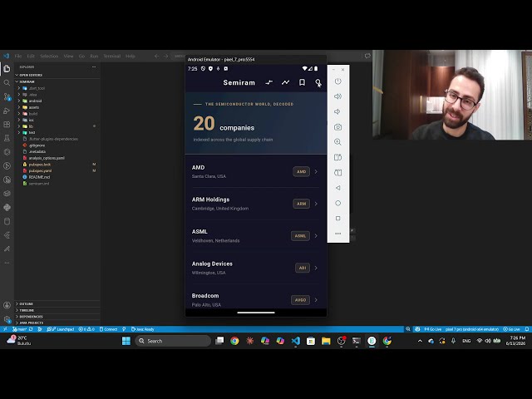Screen dimensions: 532x399
Task: Click the emulator Back triangle button
Action: coord(338,188)
